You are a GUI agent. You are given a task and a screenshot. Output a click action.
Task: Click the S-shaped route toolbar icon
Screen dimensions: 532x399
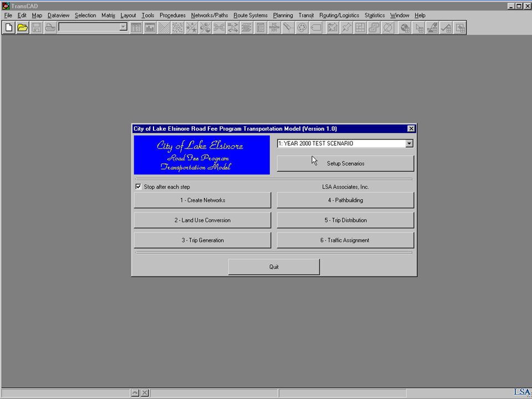[374, 28]
